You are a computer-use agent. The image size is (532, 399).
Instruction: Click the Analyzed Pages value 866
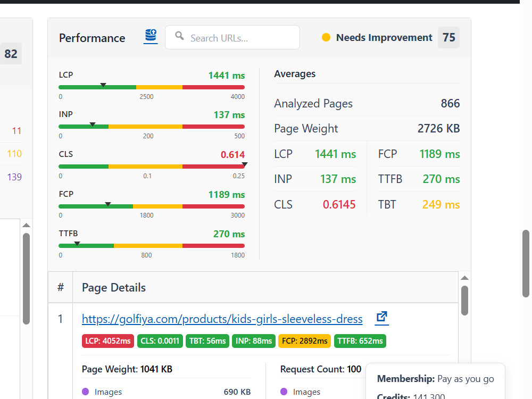(450, 104)
